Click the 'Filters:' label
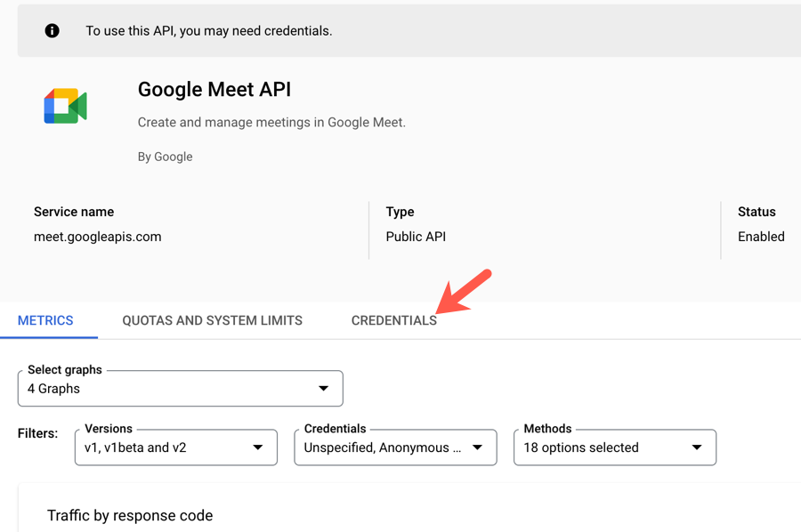801x532 pixels. (37, 433)
